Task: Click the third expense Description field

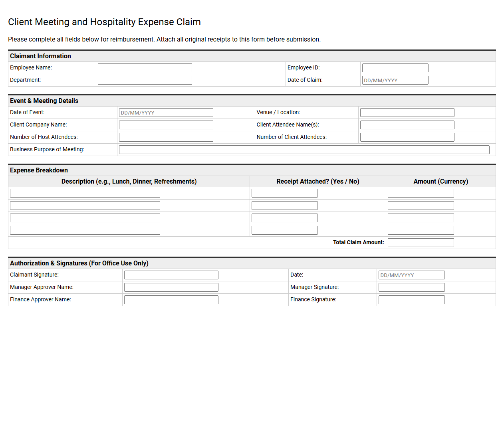Action: pos(85,218)
